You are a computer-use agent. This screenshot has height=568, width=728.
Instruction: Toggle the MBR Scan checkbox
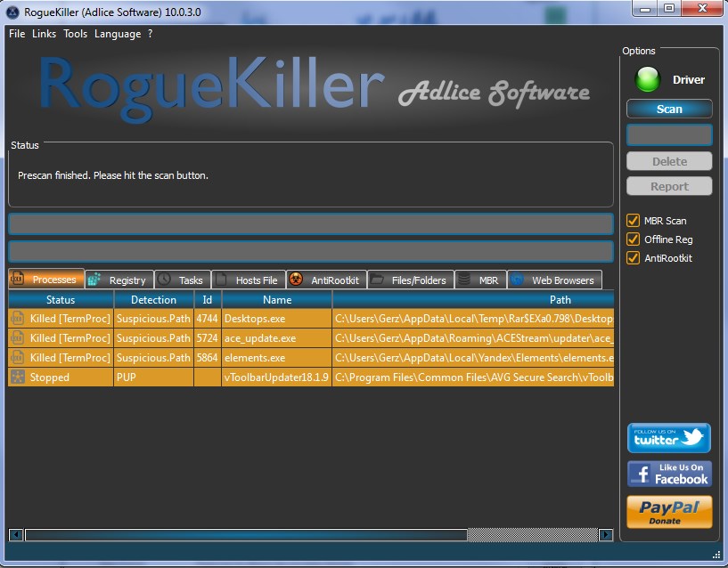point(633,221)
